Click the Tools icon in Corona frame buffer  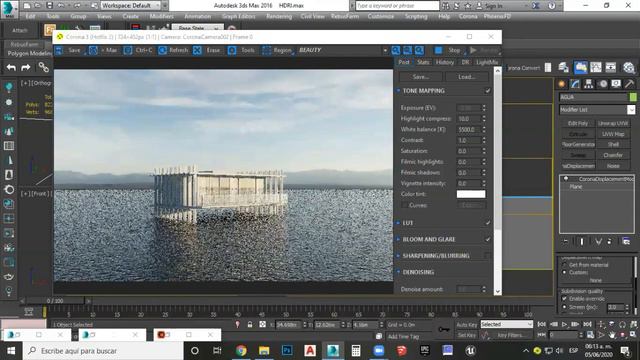point(232,50)
